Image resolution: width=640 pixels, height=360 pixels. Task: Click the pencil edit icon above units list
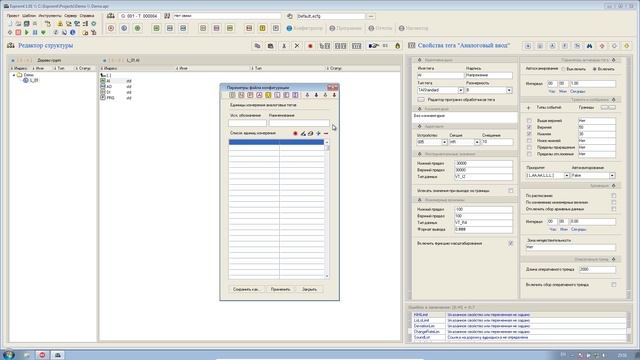pyautogui.click(x=303, y=133)
